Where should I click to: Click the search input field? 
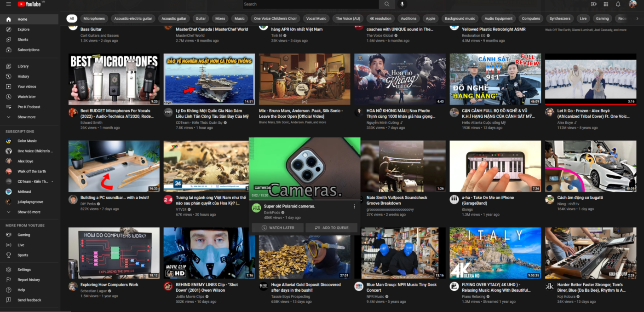coord(311,4)
